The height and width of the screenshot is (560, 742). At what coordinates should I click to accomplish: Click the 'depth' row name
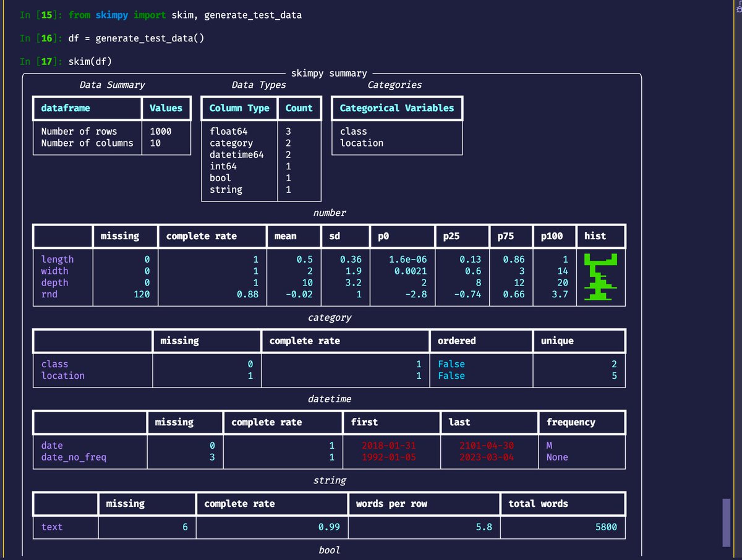click(54, 282)
